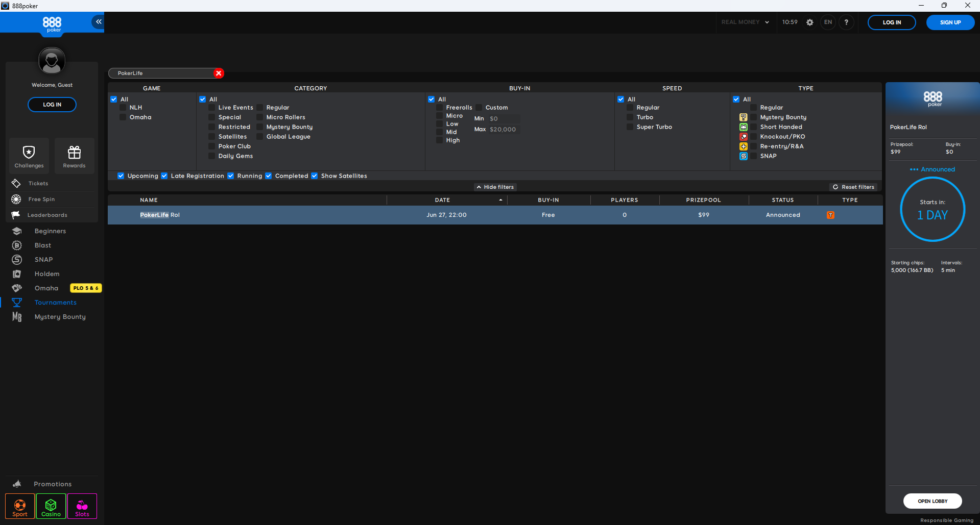980x525 pixels.
Task: Go to Omaha tables
Action: 46,288
